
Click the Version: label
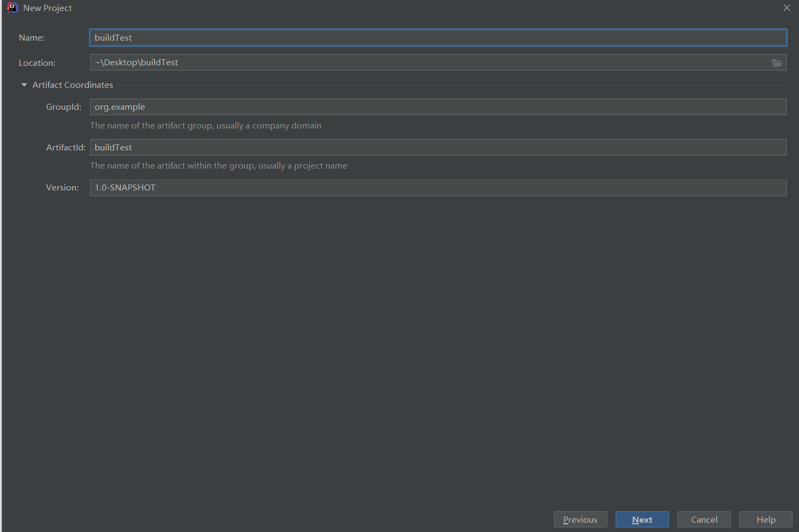pos(62,188)
